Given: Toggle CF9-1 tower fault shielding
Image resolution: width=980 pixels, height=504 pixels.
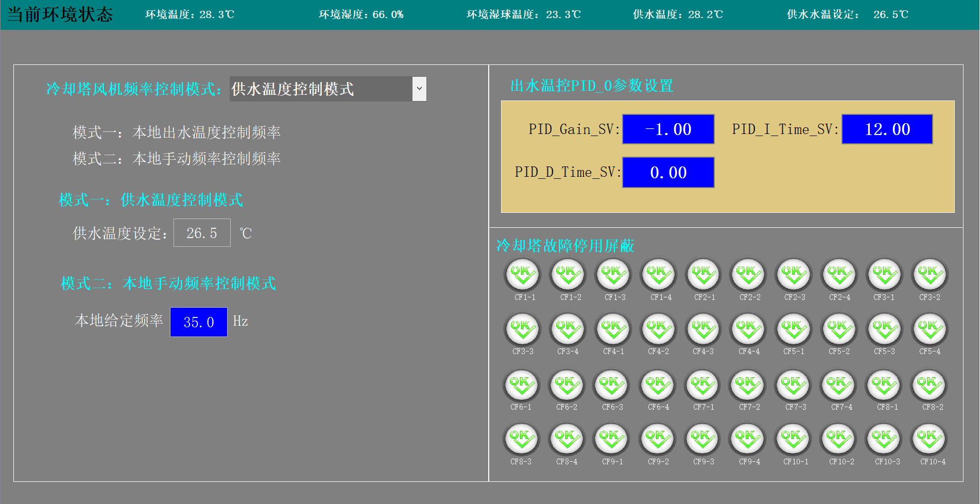Looking at the screenshot, I should (611, 440).
